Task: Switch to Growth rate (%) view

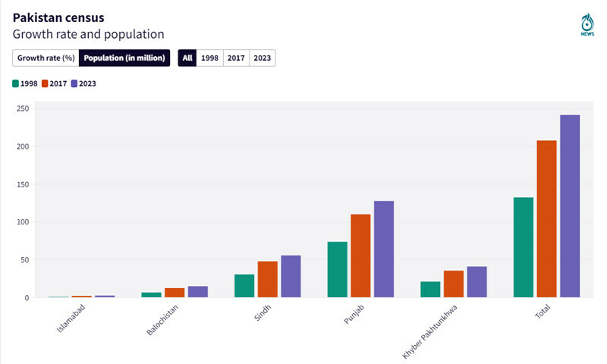Action: 46,58
